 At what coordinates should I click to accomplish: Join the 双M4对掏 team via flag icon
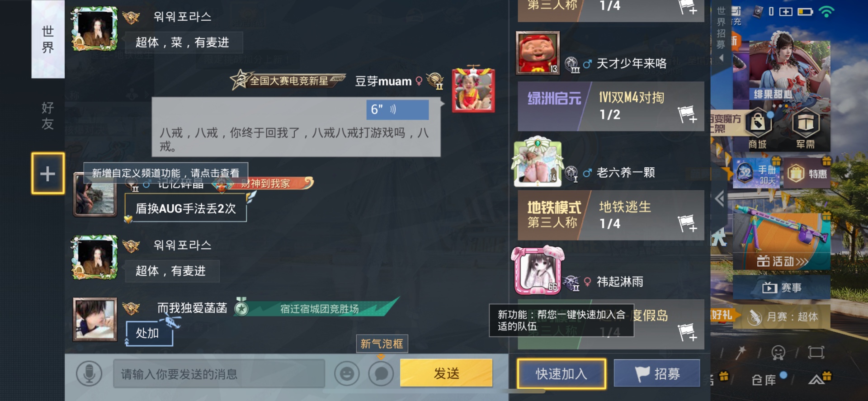coord(687,114)
